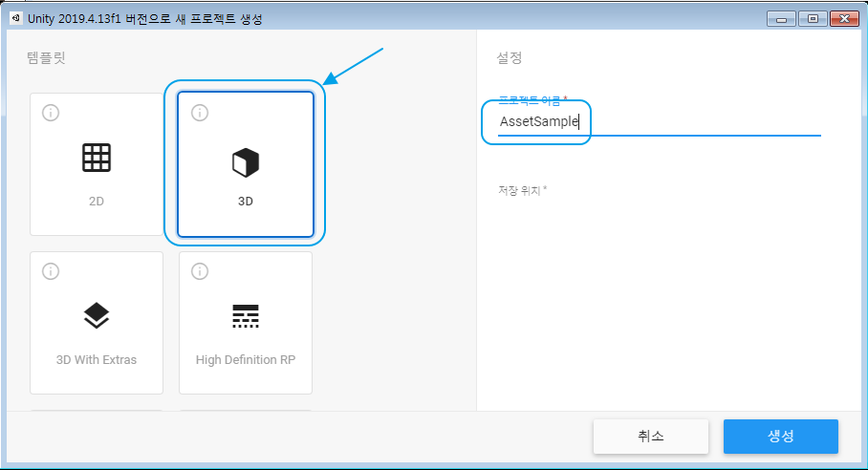The image size is (868, 470).
Task: Minimize the new project window
Action: click(782, 19)
